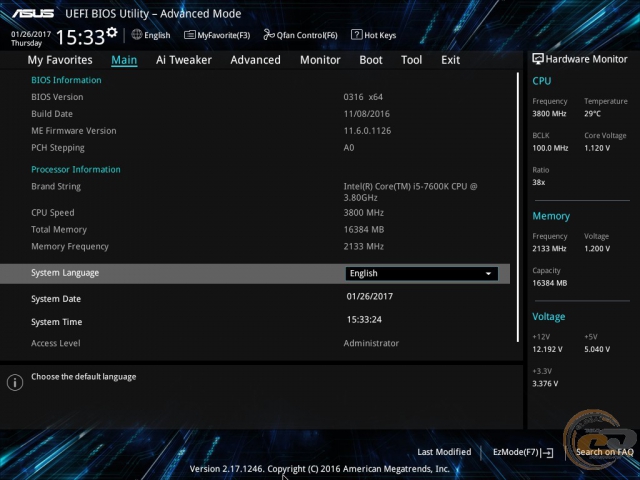This screenshot has width=640, height=480.
Task: Open the Monitor tab
Action: coord(320,60)
